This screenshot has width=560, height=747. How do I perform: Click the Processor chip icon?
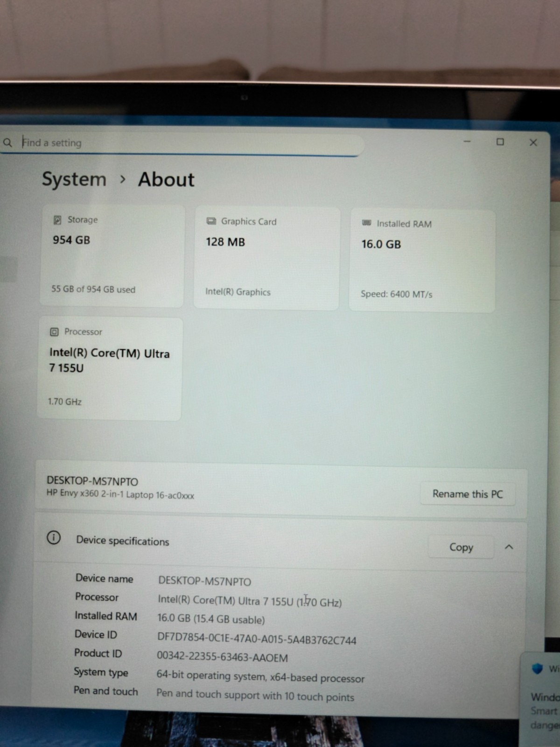click(x=54, y=332)
